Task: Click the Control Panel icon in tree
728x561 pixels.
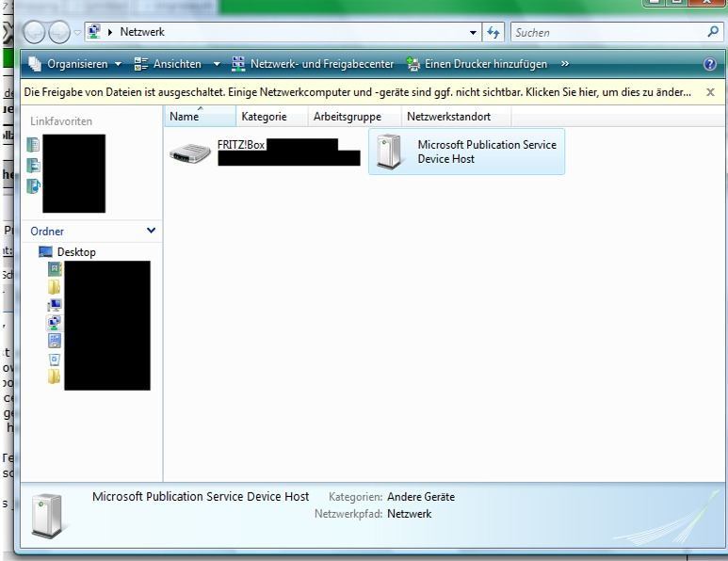Action: click(x=55, y=341)
